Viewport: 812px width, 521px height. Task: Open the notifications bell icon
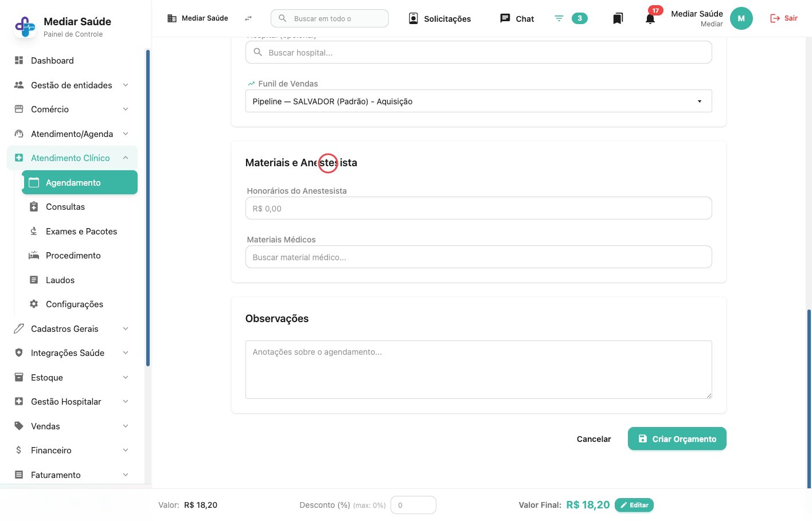[x=650, y=18]
